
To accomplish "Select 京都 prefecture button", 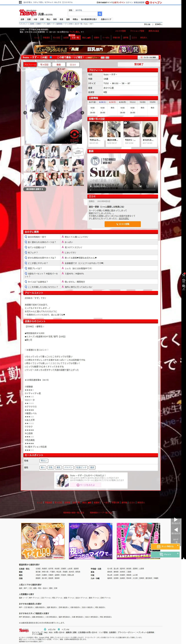I will pyautogui.click(x=42, y=19).
